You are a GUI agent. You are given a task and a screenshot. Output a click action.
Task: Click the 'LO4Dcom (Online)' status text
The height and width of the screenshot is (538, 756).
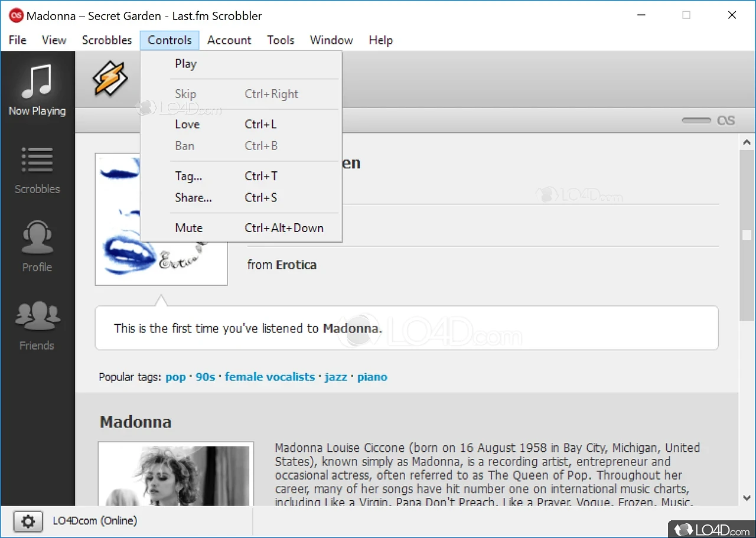coord(95,521)
